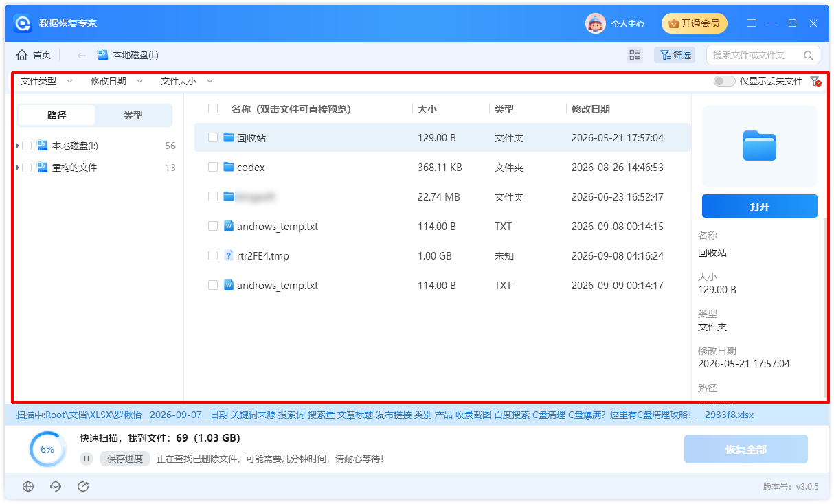Click the 回收站 folder icon in file list
834x504 pixels.
point(229,137)
